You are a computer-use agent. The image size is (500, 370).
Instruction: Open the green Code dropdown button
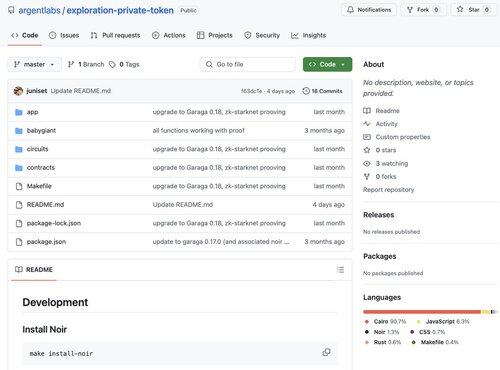click(x=327, y=64)
